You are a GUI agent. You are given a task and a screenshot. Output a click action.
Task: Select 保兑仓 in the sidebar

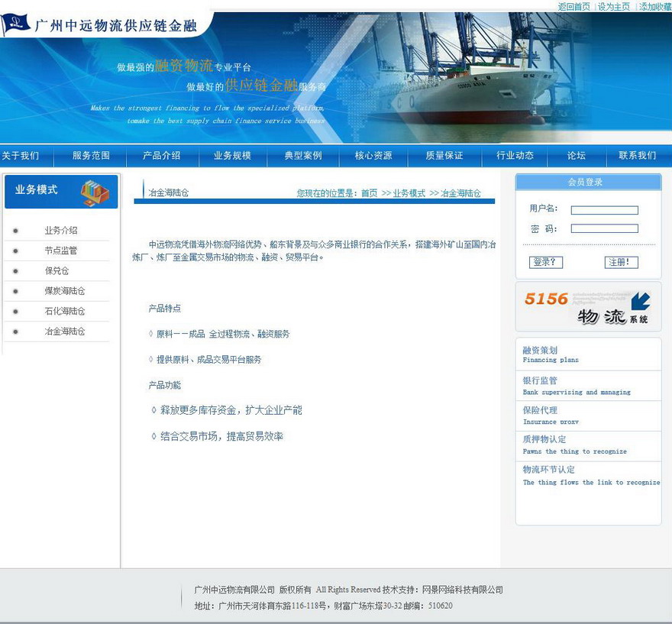click(57, 271)
